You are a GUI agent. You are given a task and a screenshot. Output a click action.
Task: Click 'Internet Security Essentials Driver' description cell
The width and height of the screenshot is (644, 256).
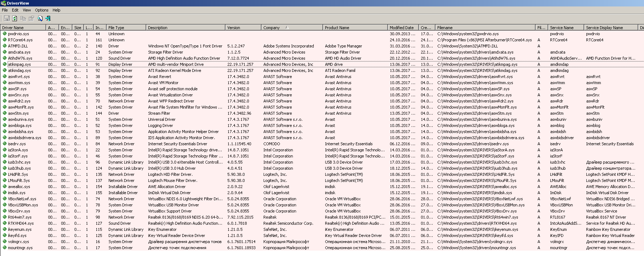[178, 144]
